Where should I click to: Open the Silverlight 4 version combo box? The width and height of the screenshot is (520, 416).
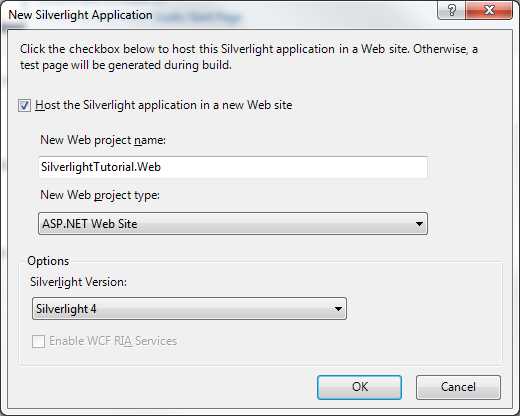pos(189,309)
